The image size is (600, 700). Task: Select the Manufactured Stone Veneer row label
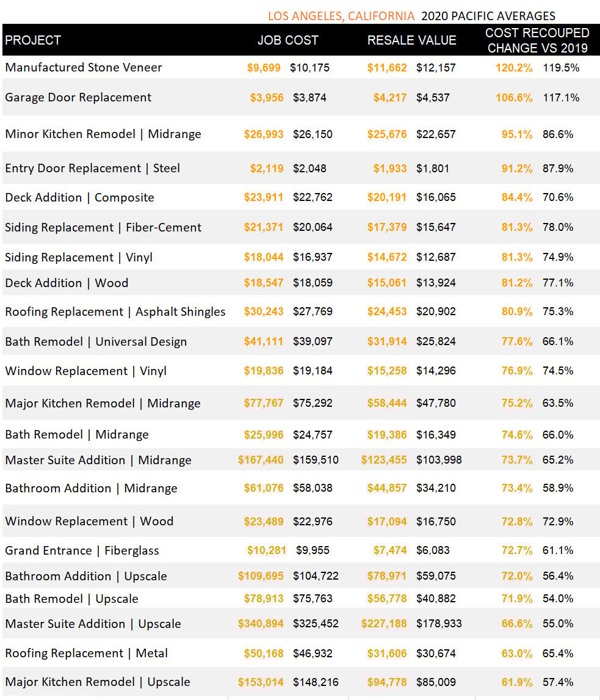pyautogui.click(x=84, y=67)
